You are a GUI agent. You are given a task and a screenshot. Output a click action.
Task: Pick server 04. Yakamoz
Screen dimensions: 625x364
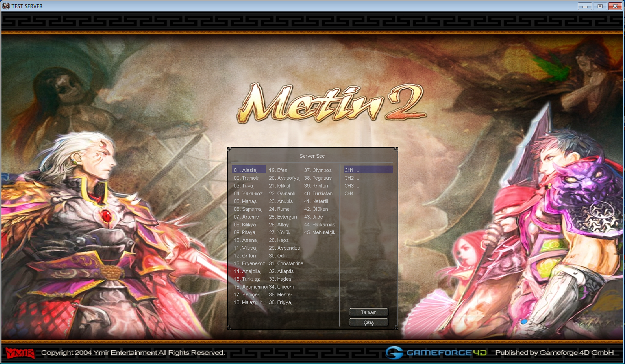click(x=249, y=193)
